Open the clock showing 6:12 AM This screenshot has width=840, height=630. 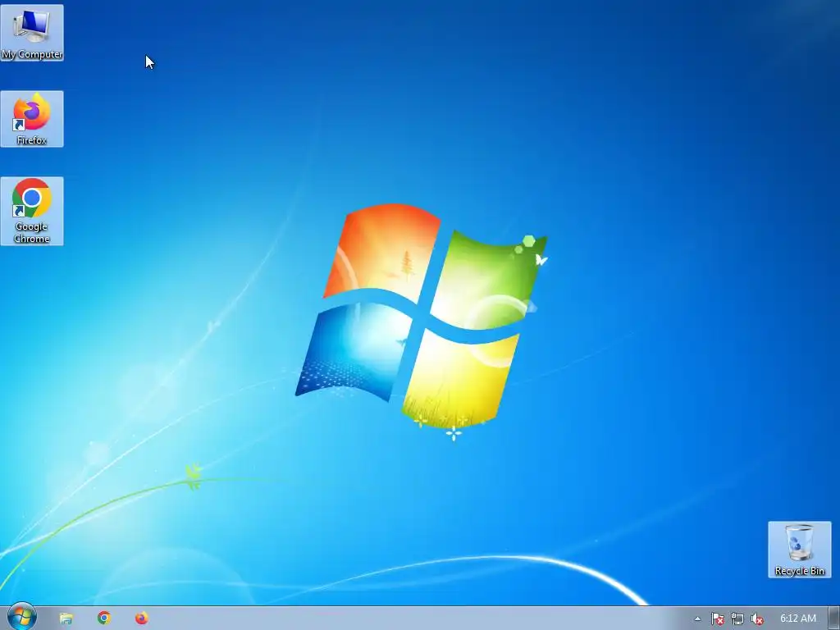[798, 619]
